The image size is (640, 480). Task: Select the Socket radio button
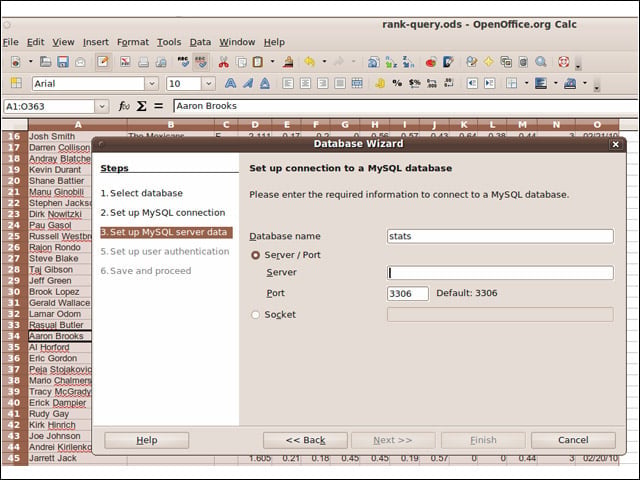(256, 315)
